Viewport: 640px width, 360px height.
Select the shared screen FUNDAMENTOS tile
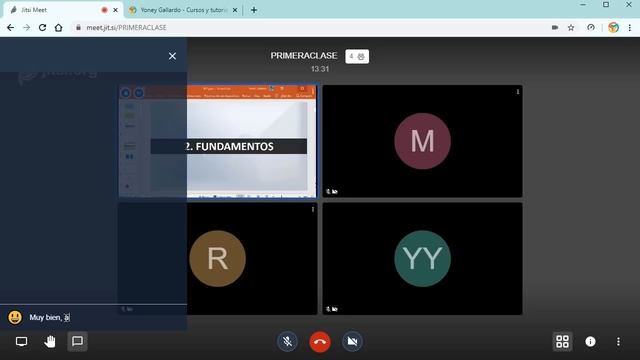click(218, 141)
